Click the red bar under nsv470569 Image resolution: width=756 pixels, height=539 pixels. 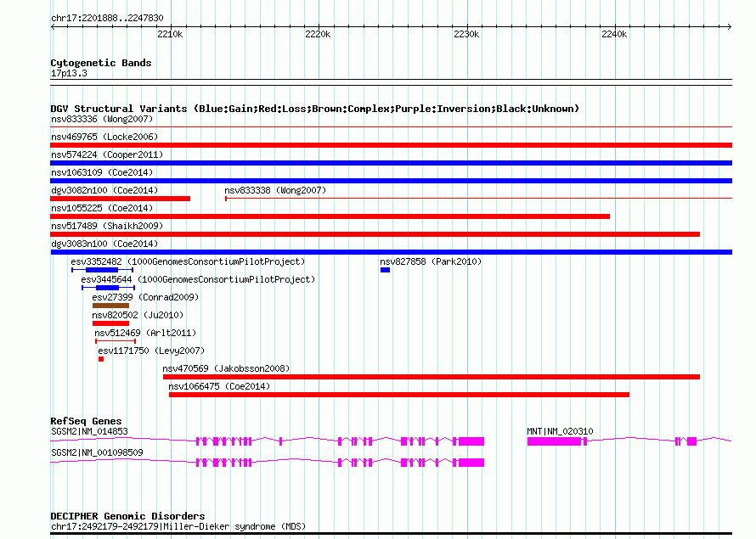coord(432,377)
